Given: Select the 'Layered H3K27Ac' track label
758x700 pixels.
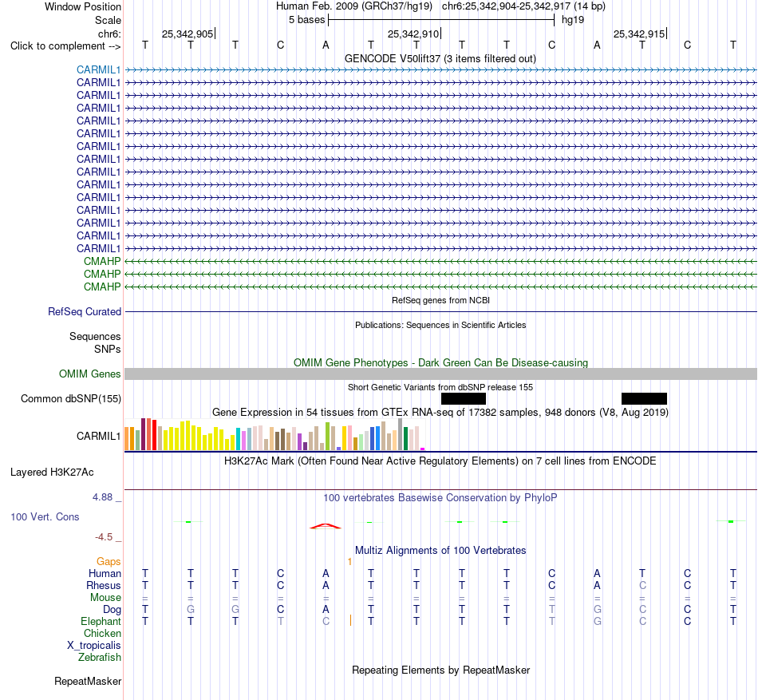Looking at the screenshot, I should pos(52,473).
